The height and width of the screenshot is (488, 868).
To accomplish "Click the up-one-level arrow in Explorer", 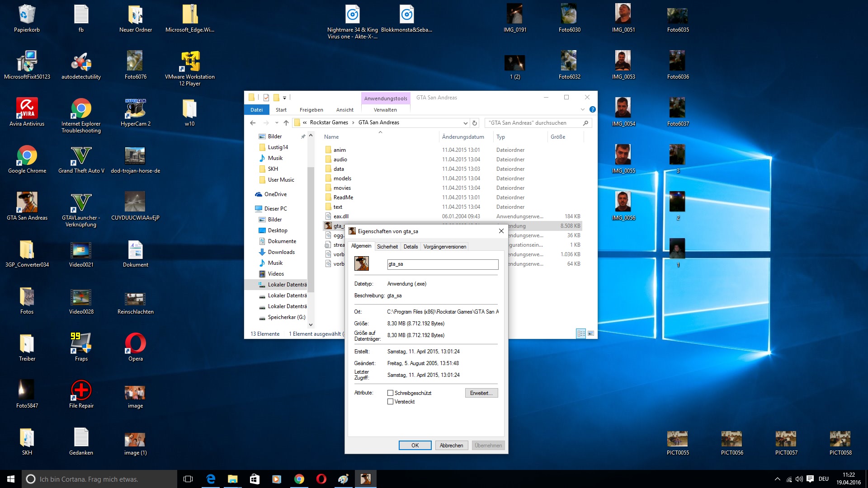I will tap(286, 122).
